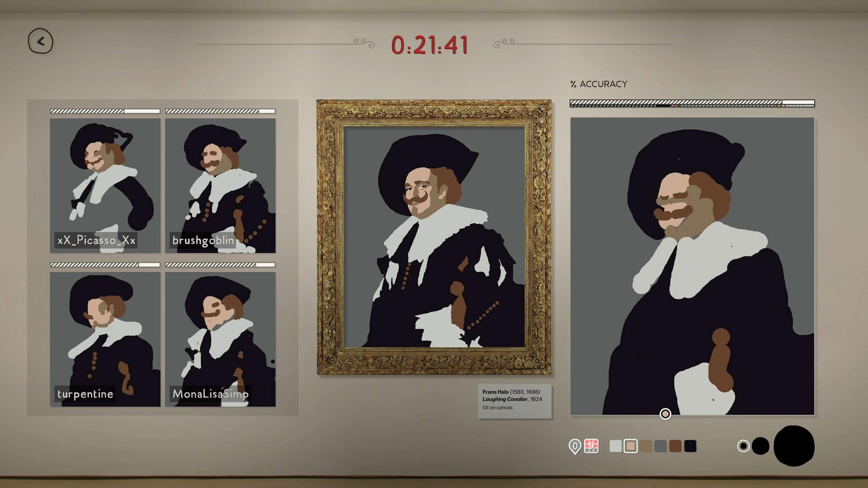Click the progress bar above xX_Picasso_Xx
The width and height of the screenshot is (868, 488).
(x=105, y=111)
